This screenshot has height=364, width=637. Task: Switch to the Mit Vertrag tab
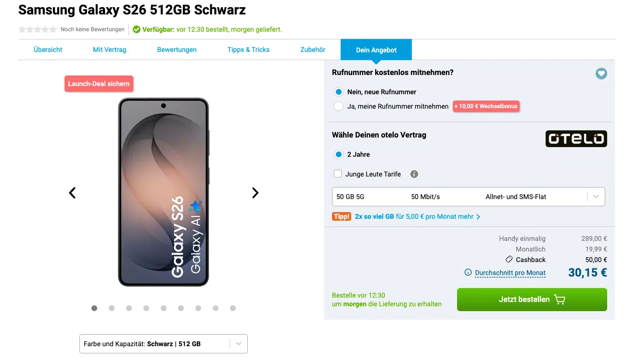click(x=110, y=50)
